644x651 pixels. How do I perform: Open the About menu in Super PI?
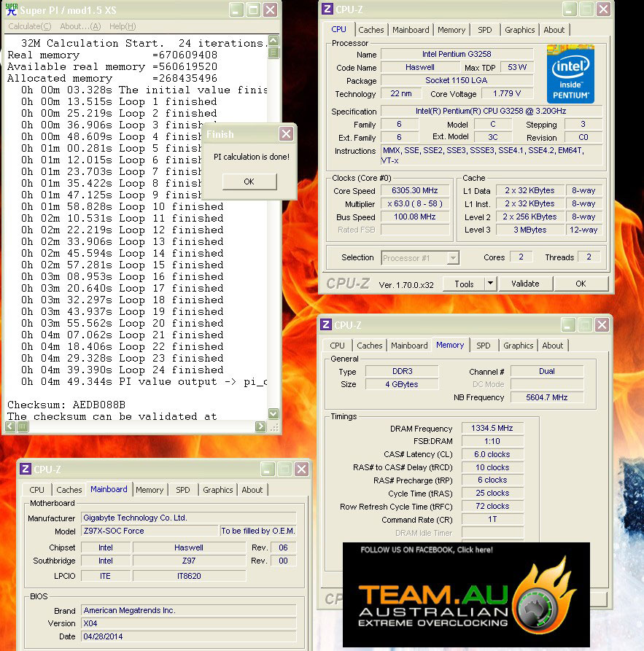tap(80, 26)
